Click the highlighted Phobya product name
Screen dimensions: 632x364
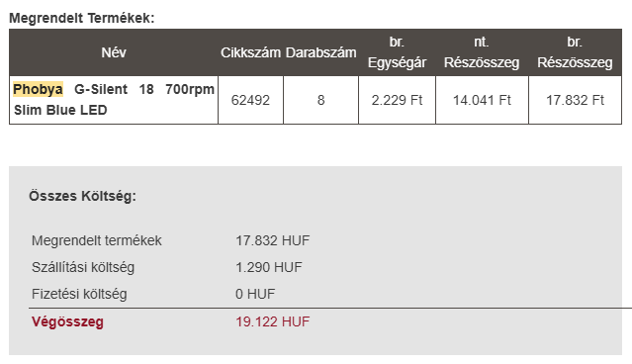pos(114,99)
